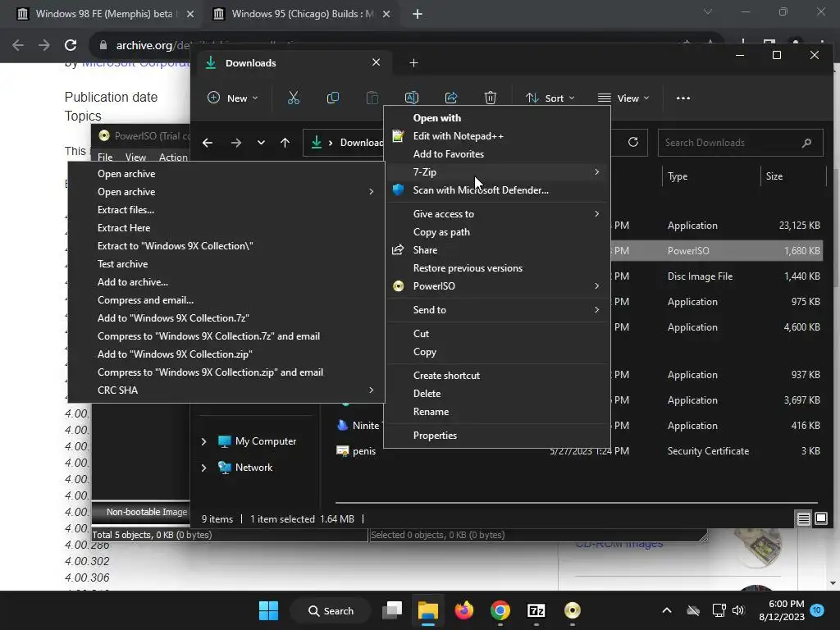Switch to Windows 95 Chicago Builds tab
The height and width of the screenshot is (630, 840).
click(303, 14)
